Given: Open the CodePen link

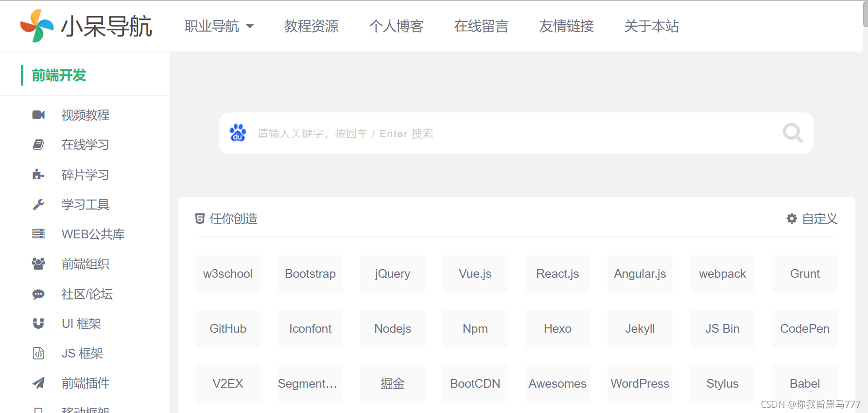Looking at the screenshot, I should (805, 328).
